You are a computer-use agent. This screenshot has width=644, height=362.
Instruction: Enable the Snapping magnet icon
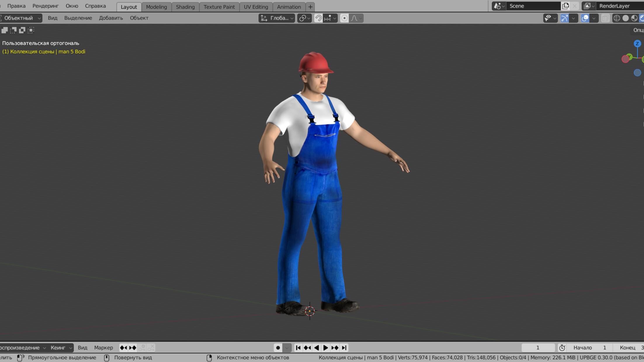click(318, 18)
